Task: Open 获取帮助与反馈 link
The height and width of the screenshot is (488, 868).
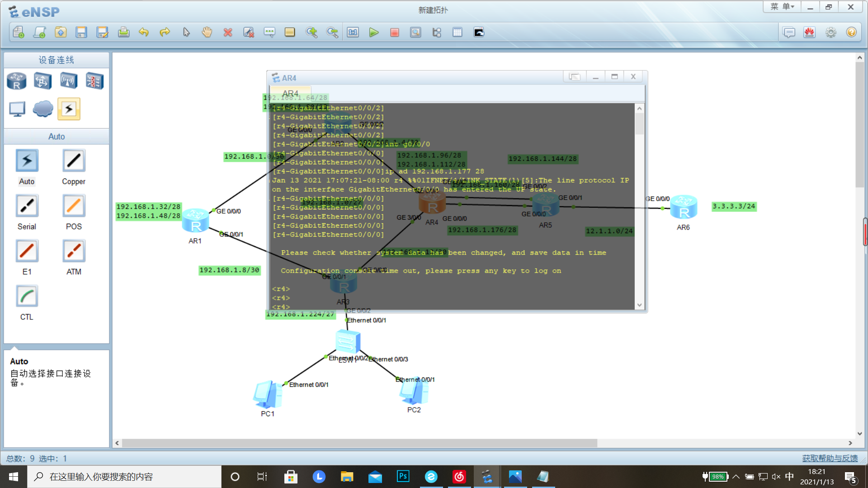Action: (x=830, y=458)
